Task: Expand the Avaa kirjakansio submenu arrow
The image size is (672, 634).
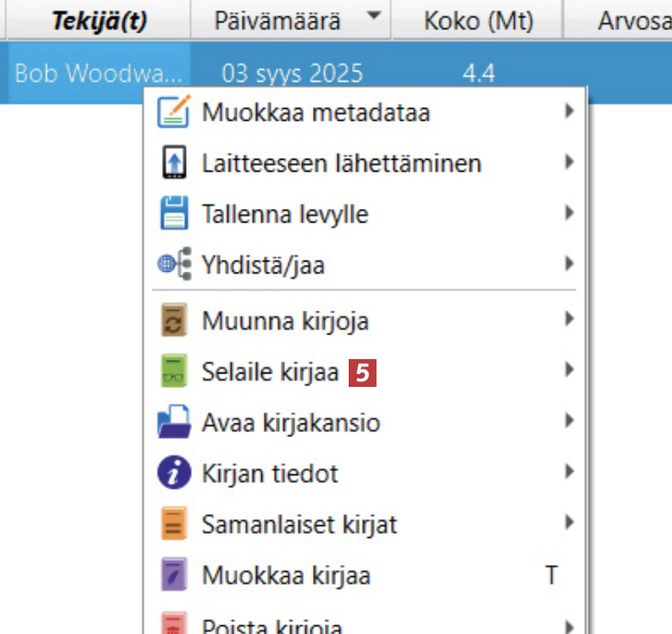Action: 570,420
